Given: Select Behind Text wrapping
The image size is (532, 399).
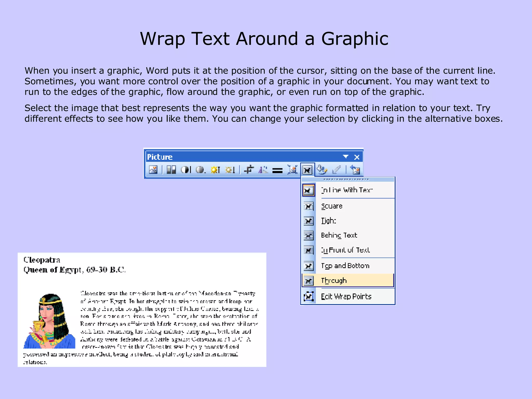Looking at the screenshot, I should pyautogui.click(x=348, y=235).
